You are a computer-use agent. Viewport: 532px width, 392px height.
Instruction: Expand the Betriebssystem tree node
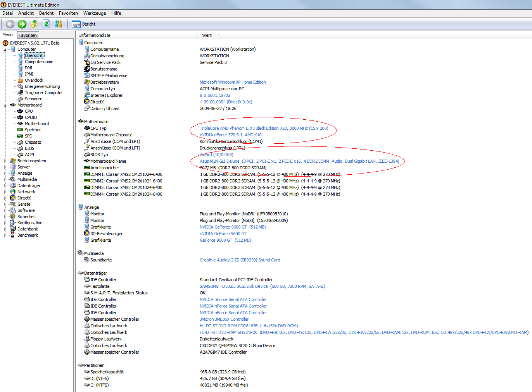tap(5, 161)
